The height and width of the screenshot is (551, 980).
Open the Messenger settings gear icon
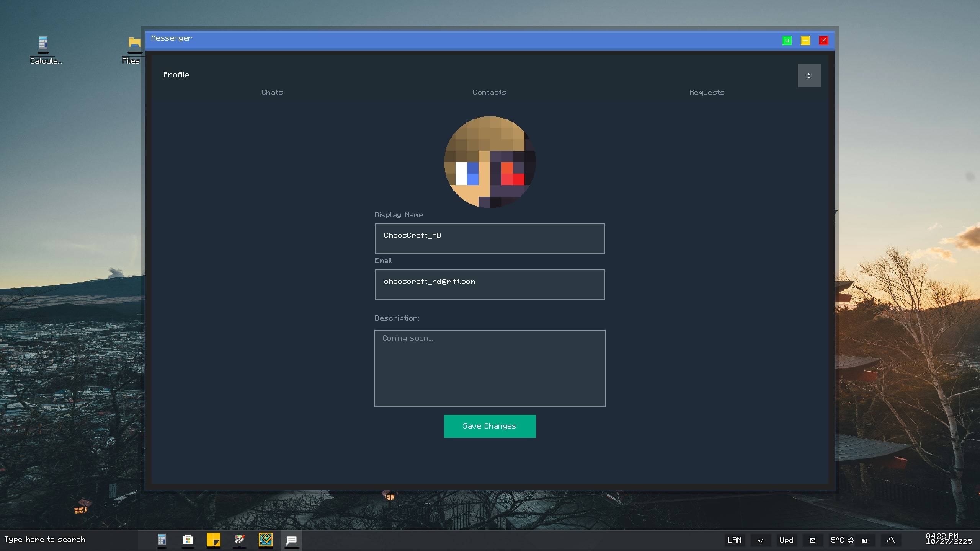[808, 76]
